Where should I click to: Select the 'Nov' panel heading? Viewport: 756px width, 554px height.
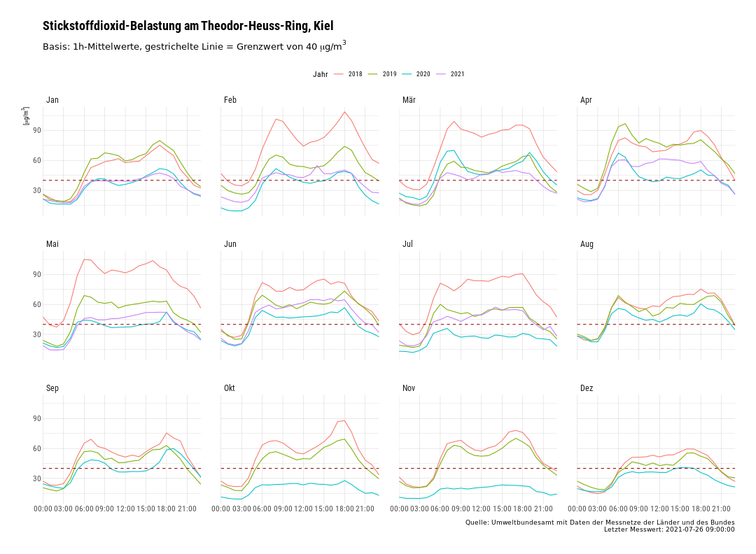pos(409,388)
